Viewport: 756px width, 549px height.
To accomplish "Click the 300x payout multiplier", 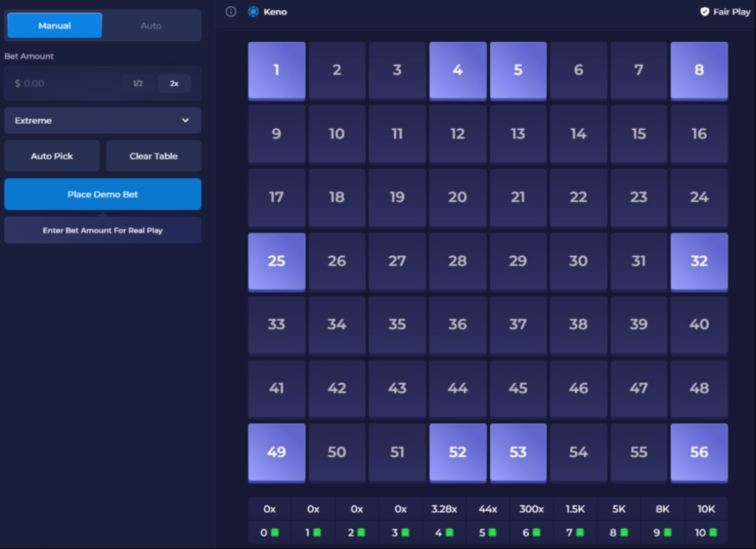I will [531, 509].
